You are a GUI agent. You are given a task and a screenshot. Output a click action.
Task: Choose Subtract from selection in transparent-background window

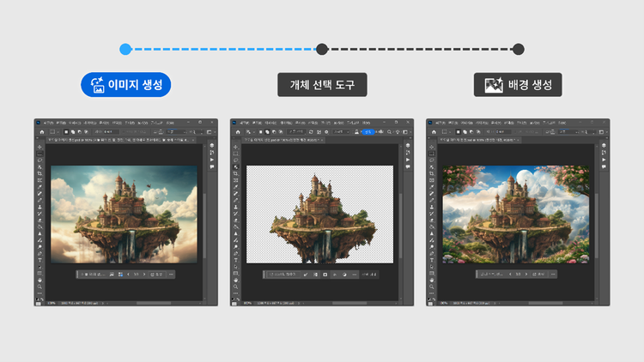point(275,132)
